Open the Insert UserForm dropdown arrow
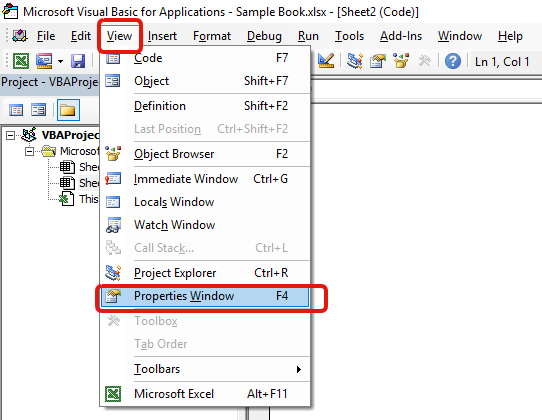542x420 pixels. click(x=60, y=62)
